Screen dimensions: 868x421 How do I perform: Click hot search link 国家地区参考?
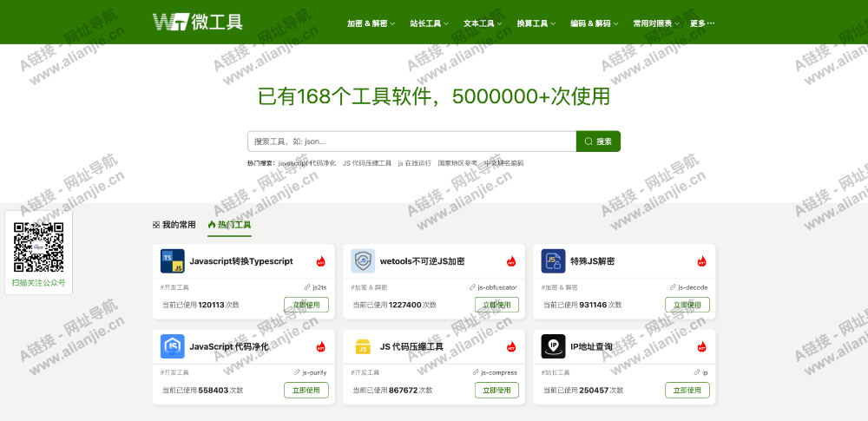[457, 163]
